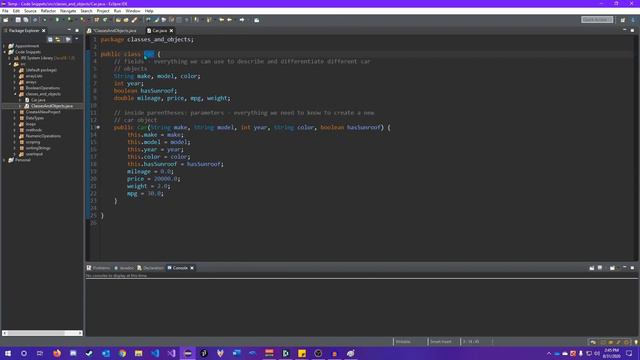Close the Package Explorer view

pyautogui.click(x=44, y=31)
